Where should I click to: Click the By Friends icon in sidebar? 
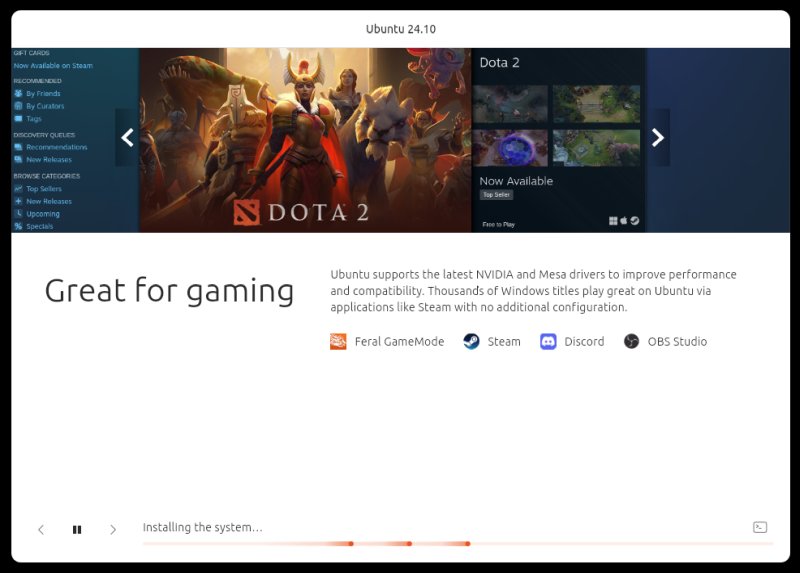(x=18, y=93)
